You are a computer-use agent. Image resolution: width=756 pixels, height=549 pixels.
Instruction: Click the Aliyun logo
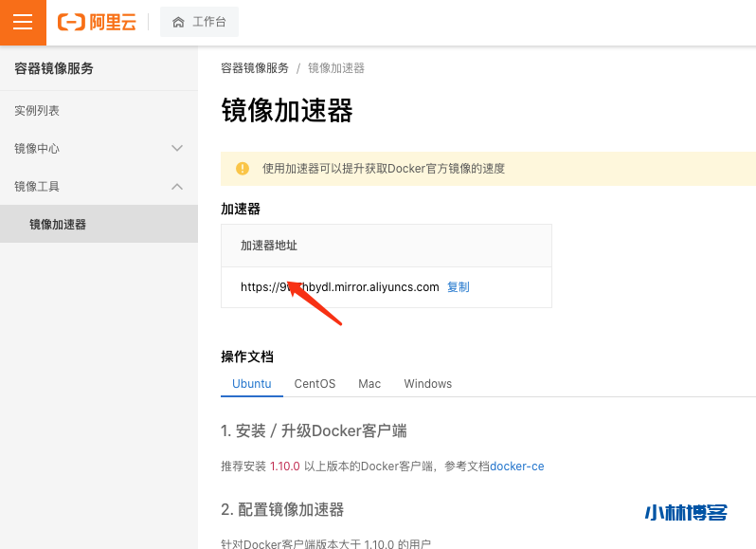click(97, 22)
